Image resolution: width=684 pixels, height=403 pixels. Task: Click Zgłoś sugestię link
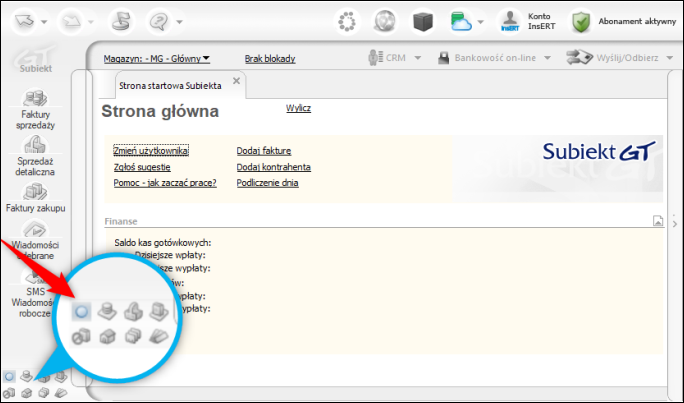point(142,167)
